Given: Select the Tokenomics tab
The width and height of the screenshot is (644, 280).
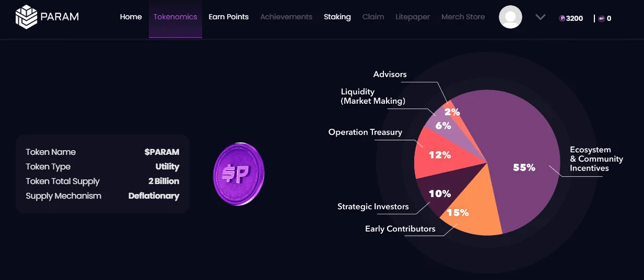Looking at the screenshot, I should coord(175,17).
